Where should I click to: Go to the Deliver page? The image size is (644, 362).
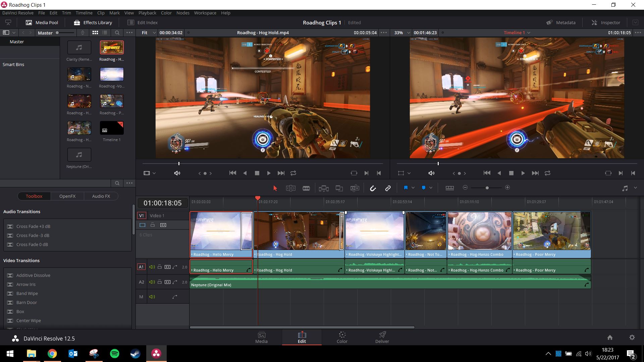(382, 337)
